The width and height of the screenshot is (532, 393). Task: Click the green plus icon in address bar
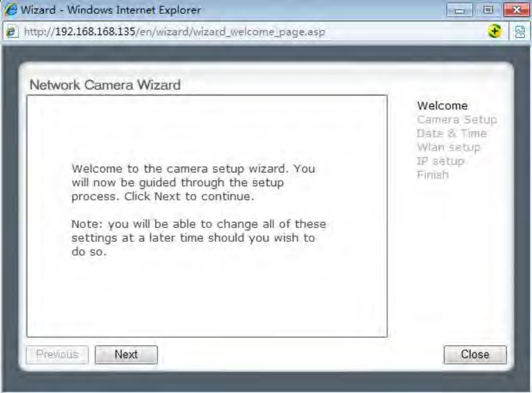495,32
